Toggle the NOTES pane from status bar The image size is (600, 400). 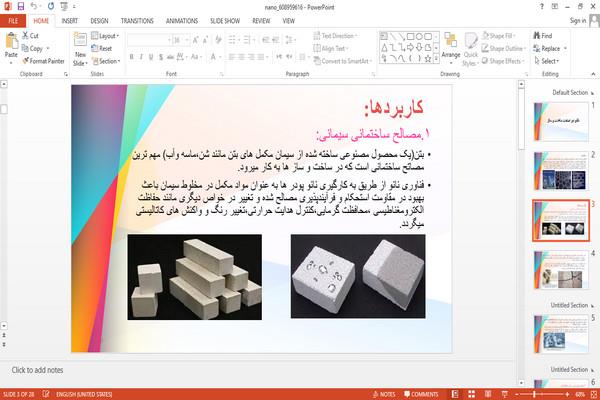(x=384, y=394)
